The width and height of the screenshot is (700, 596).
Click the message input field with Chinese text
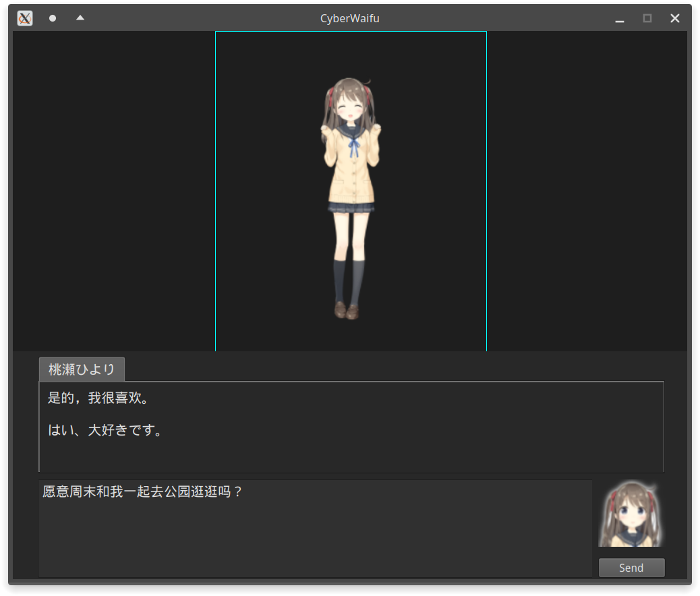click(315, 529)
